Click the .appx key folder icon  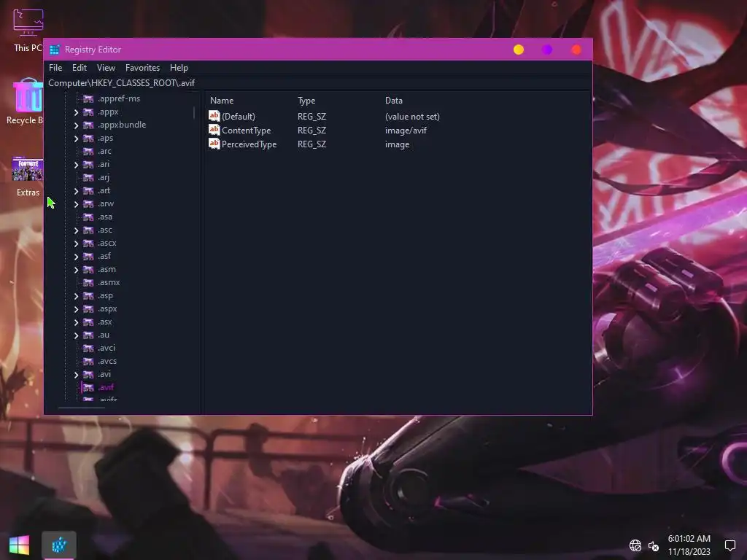pyautogui.click(x=88, y=112)
